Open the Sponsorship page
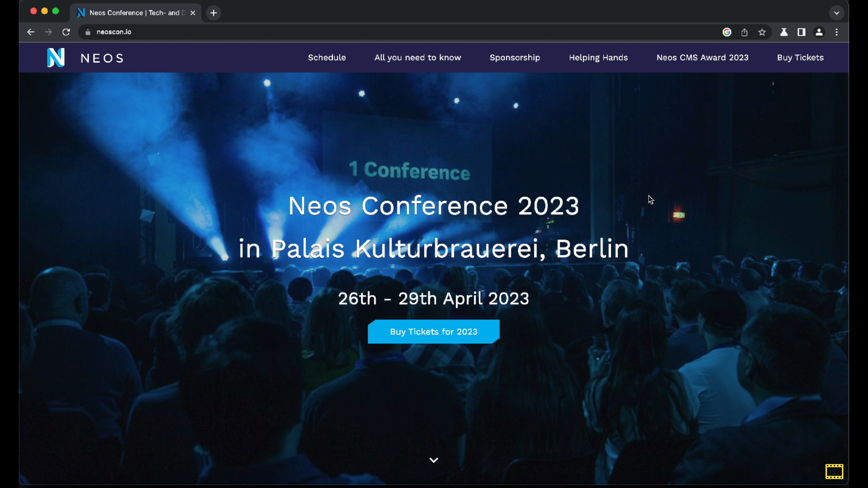The height and width of the screenshot is (488, 868). (x=515, y=58)
